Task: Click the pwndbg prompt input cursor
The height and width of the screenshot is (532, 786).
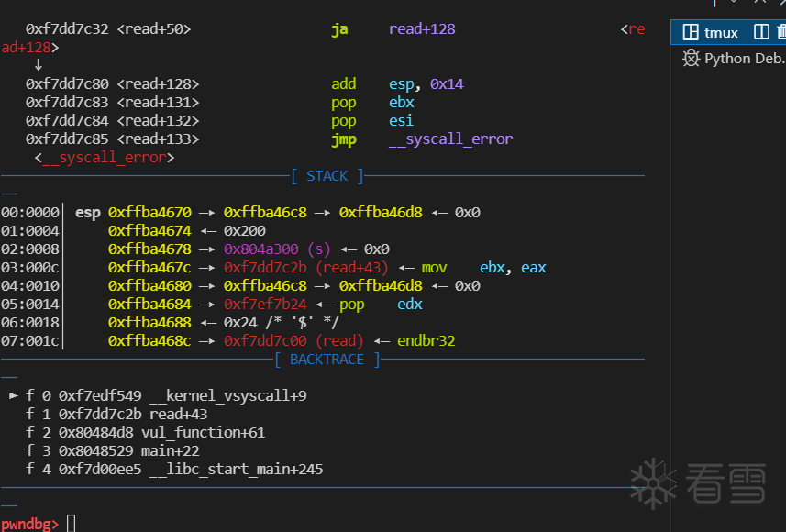Action: pos(71,524)
